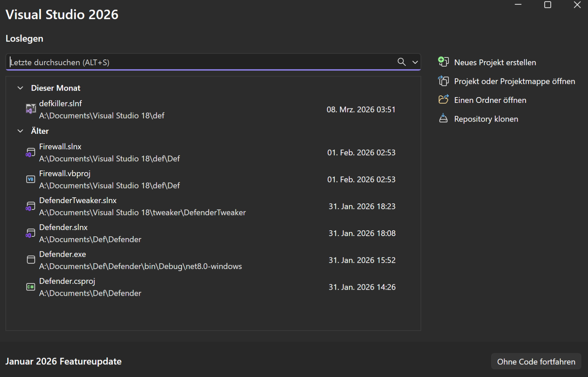The width and height of the screenshot is (588, 377).
Task: Collapse the 'Älter' group
Action: coord(20,131)
